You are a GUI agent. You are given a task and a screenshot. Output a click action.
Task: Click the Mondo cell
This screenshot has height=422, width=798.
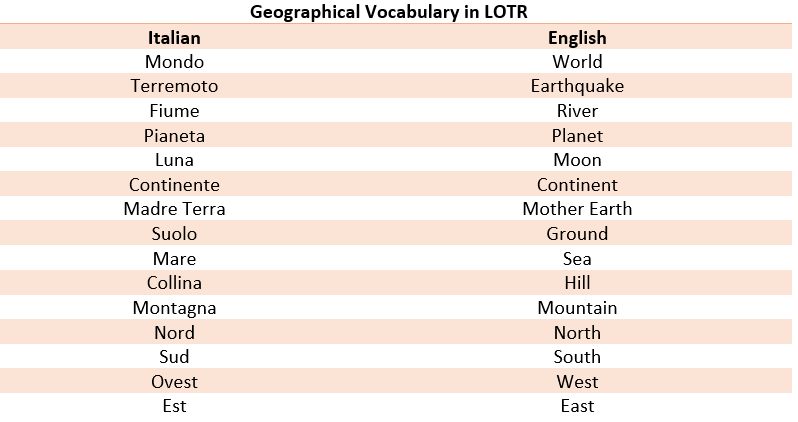[x=174, y=62]
